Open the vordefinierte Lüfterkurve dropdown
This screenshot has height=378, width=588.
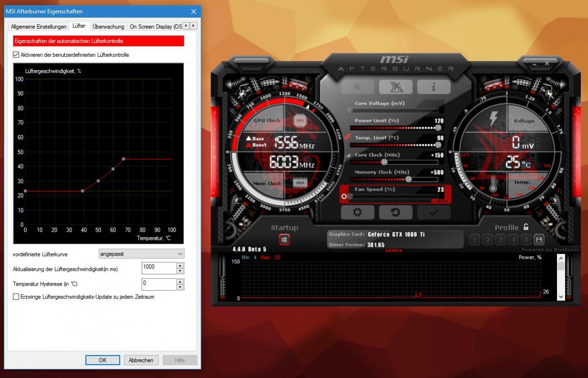[x=141, y=254]
